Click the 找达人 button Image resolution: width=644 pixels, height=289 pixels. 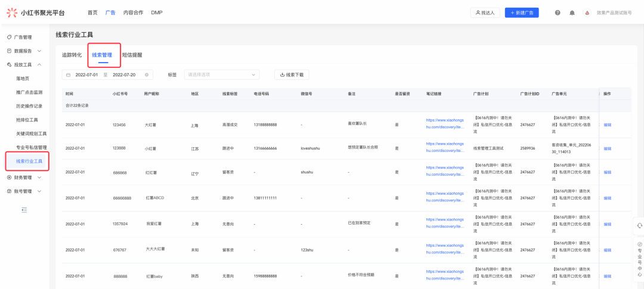tap(485, 13)
